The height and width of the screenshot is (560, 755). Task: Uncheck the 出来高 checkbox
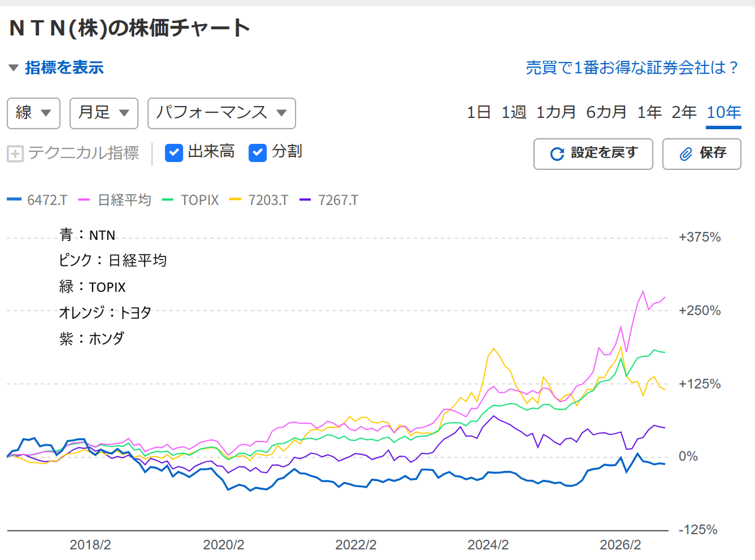(x=175, y=153)
